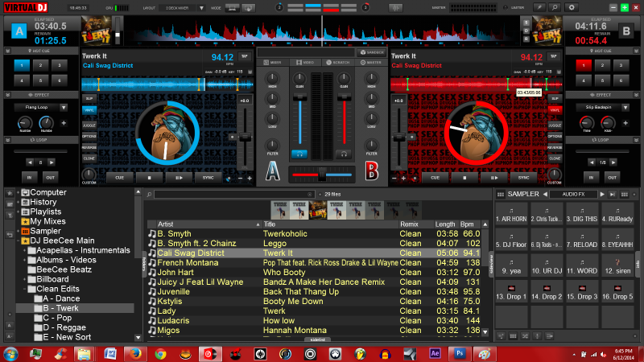The width and height of the screenshot is (644, 362).
Task: Trigger hot cue 2 on deck B
Action: 602,65
